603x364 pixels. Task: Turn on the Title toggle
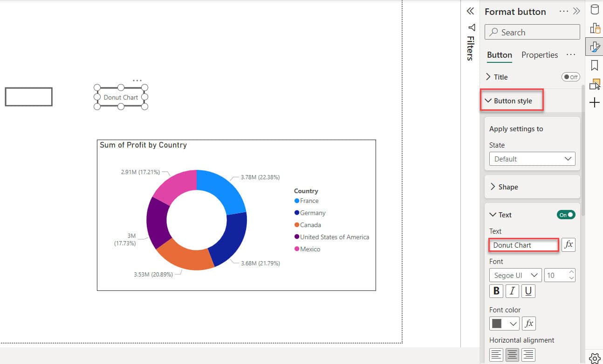coord(570,77)
